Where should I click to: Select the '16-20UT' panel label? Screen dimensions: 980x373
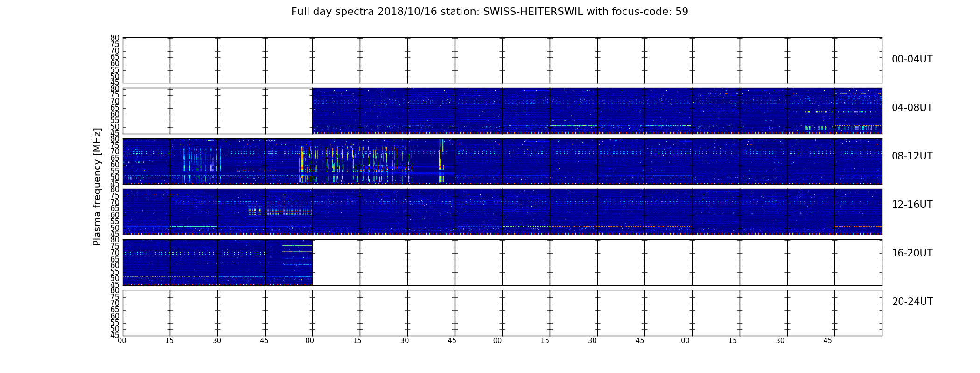912,253
